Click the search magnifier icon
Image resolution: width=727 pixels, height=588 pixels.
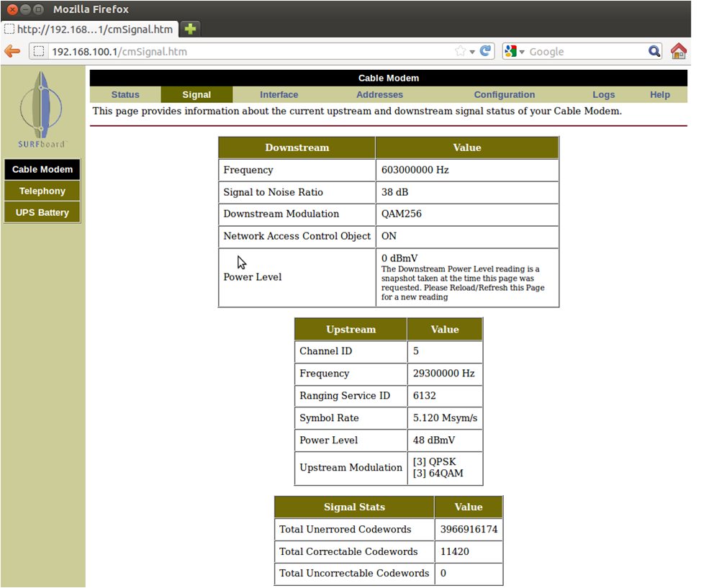tap(654, 51)
